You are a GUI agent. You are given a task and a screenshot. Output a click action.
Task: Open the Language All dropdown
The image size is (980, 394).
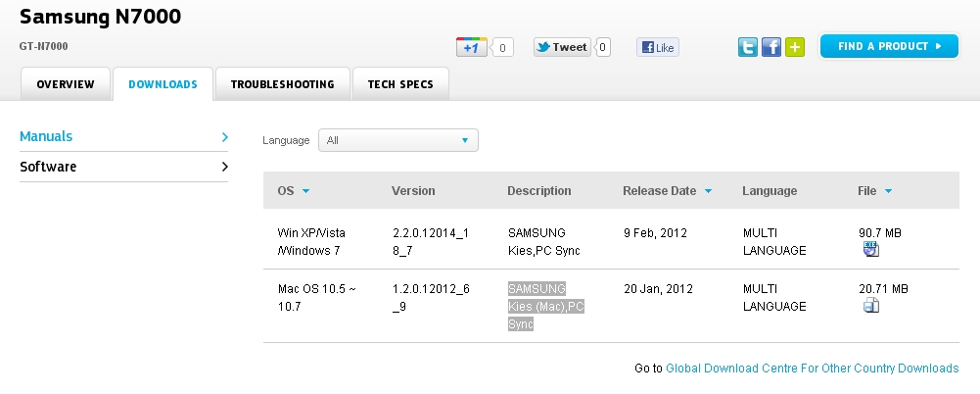click(398, 140)
